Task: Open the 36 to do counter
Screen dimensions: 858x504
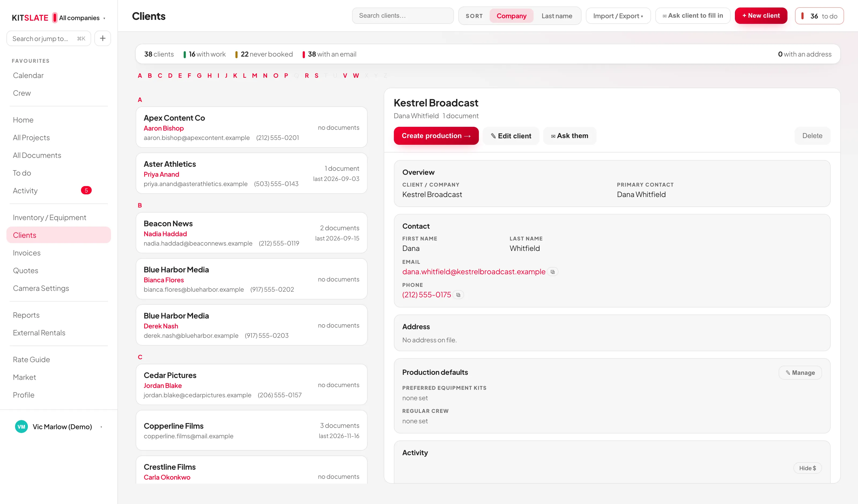Action: tap(819, 16)
